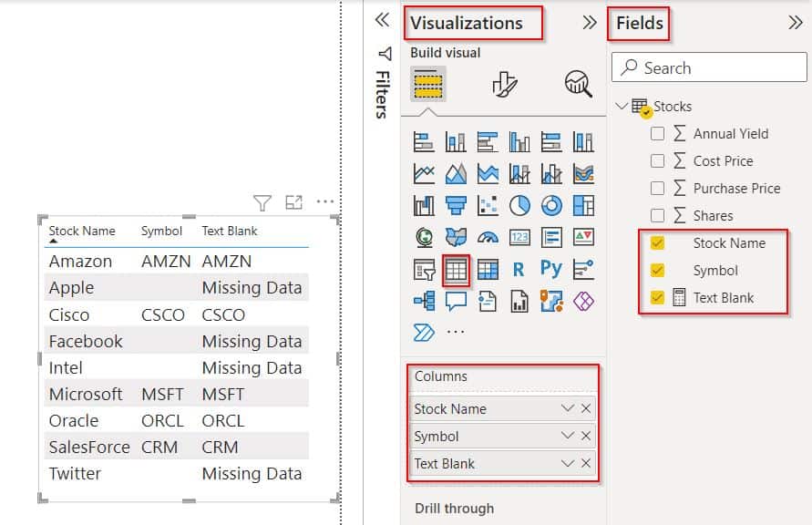Select the Q&A speech bubble visual
The width and height of the screenshot is (812, 525).
pyautogui.click(x=456, y=302)
